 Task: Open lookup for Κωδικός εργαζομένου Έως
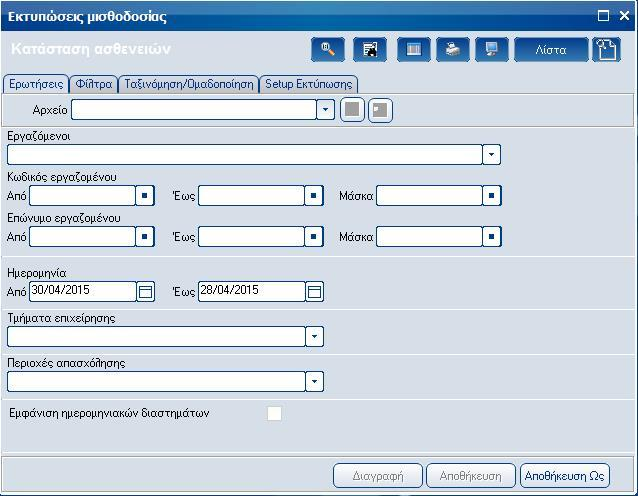pos(314,196)
